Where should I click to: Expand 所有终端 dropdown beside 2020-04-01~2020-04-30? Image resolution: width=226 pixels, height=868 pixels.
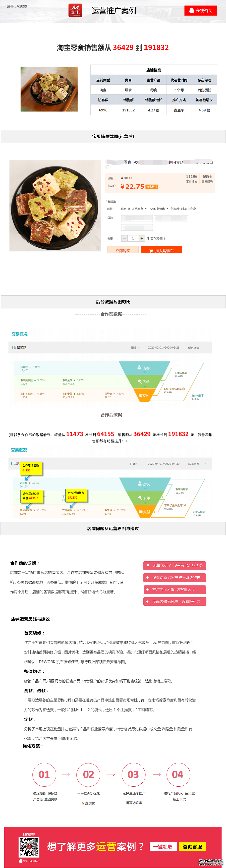(196, 464)
